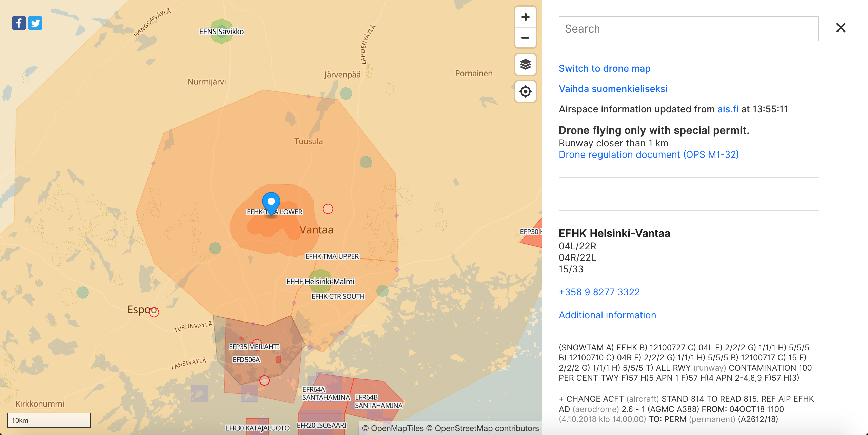Click the geolocate position icon
The height and width of the screenshot is (435, 868).
[525, 91]
